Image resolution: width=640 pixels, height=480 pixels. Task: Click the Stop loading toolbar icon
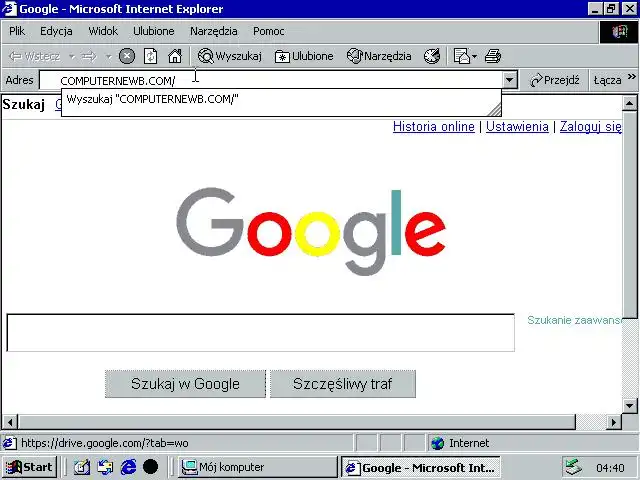127,56
